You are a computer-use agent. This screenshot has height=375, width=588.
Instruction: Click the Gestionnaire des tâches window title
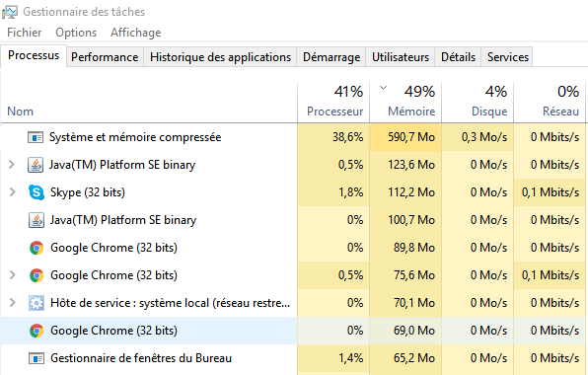(84, 12)
